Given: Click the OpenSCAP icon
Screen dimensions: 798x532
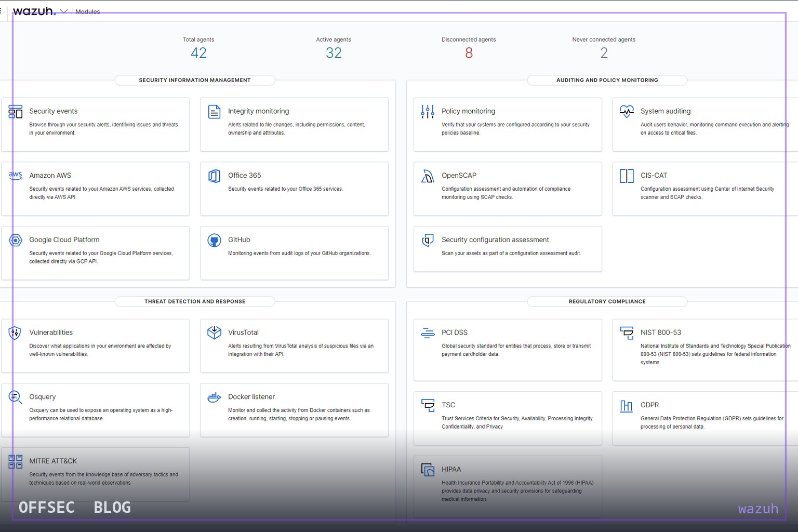Looking at the screenshot, I should coord(428,176).
